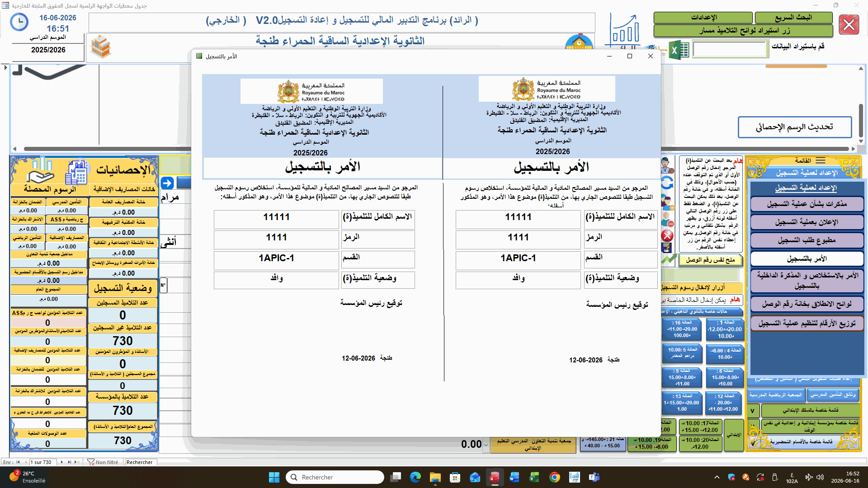
Task: Click the add student icon with plus sign
Action: tap(667, 202)
